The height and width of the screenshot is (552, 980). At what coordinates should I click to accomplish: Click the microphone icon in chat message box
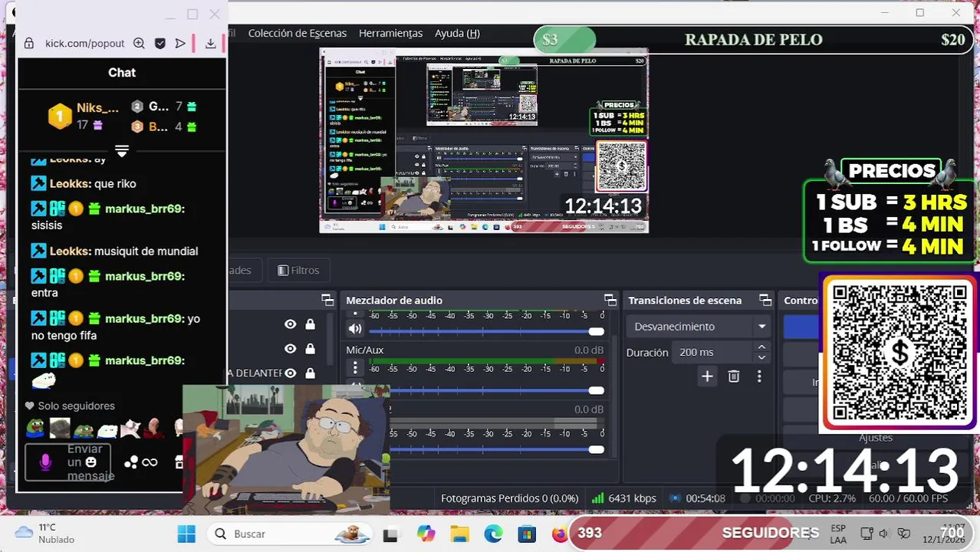(x=45, y=462)
